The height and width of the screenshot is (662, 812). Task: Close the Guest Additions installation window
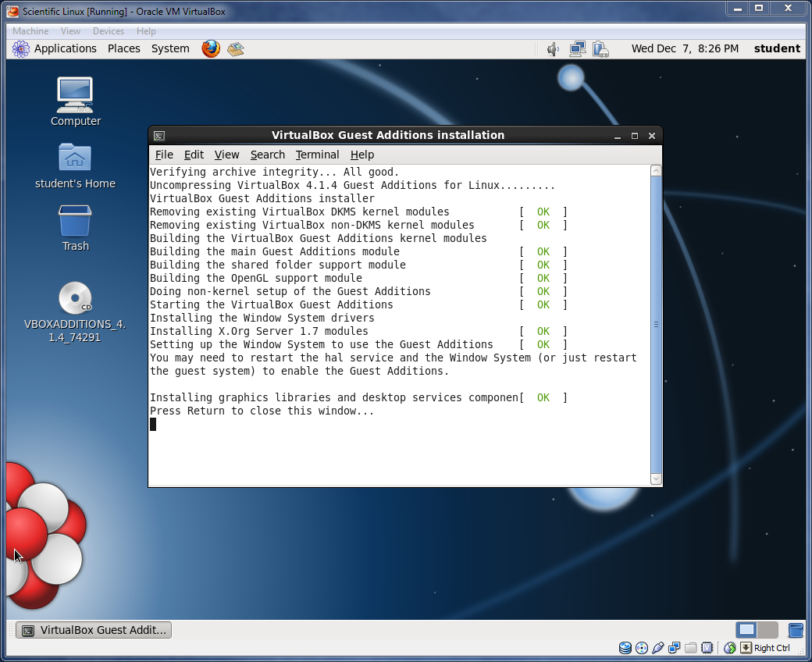point(652,136)
